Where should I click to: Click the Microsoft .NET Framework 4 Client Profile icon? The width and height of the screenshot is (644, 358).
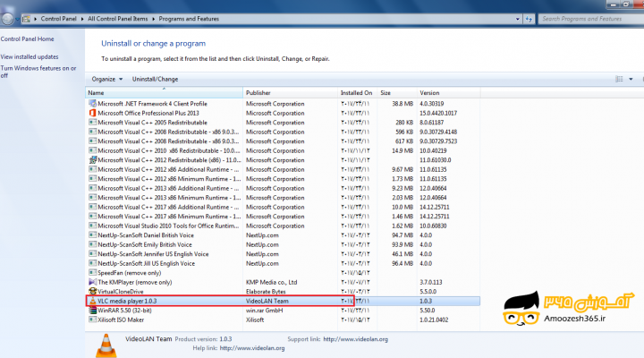92,104
